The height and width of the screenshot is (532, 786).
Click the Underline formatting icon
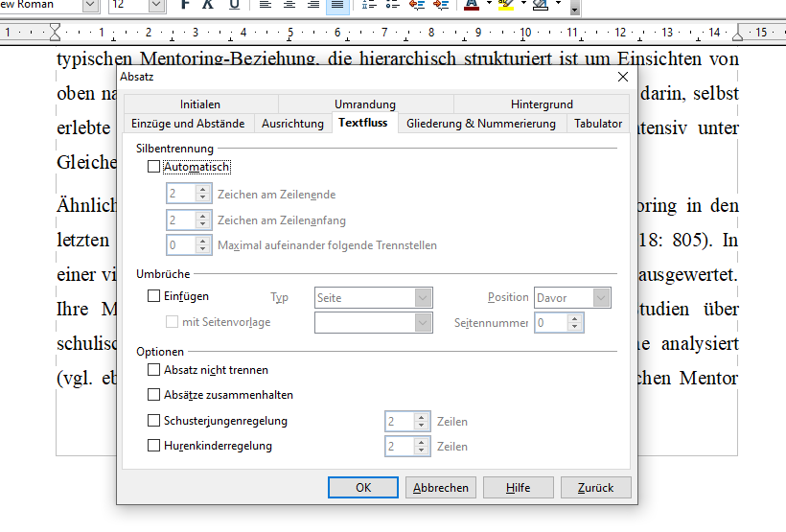(234, 5)
